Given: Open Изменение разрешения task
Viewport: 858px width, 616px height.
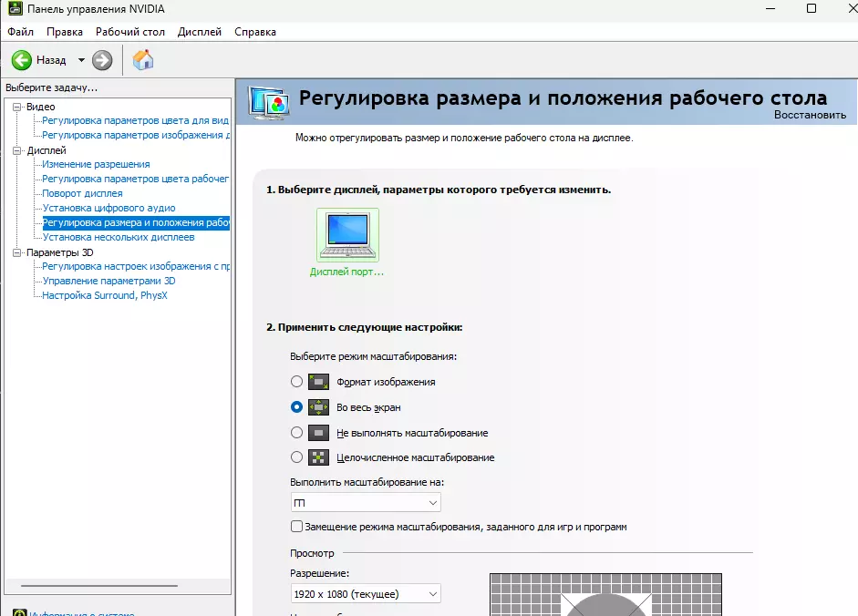Looking at the screenshot, I should tap(96, 164).
